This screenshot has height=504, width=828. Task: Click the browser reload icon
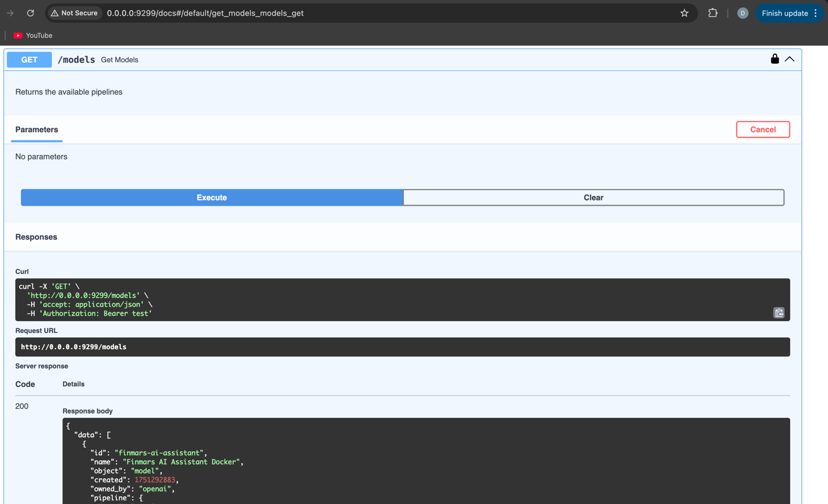coord(30,13)
